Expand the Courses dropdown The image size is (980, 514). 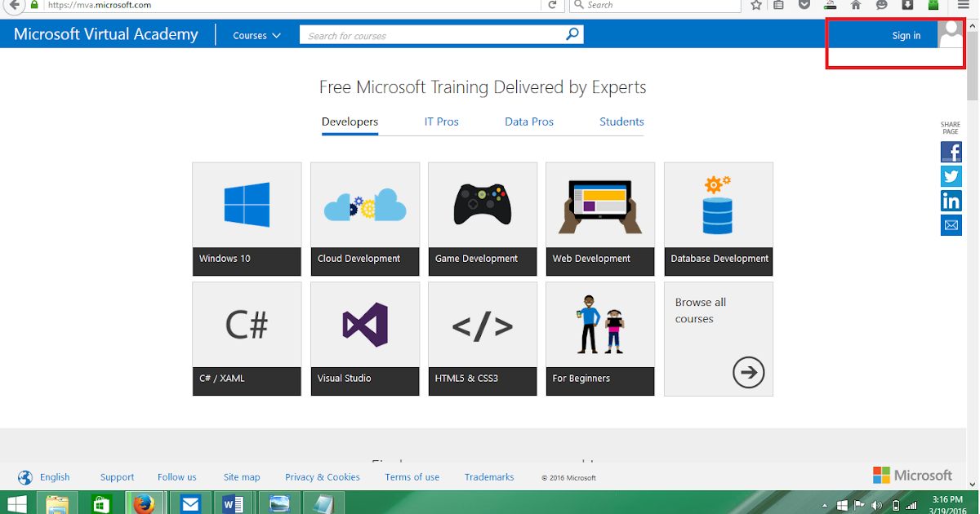pyautogui.click(x=256, y=35)
